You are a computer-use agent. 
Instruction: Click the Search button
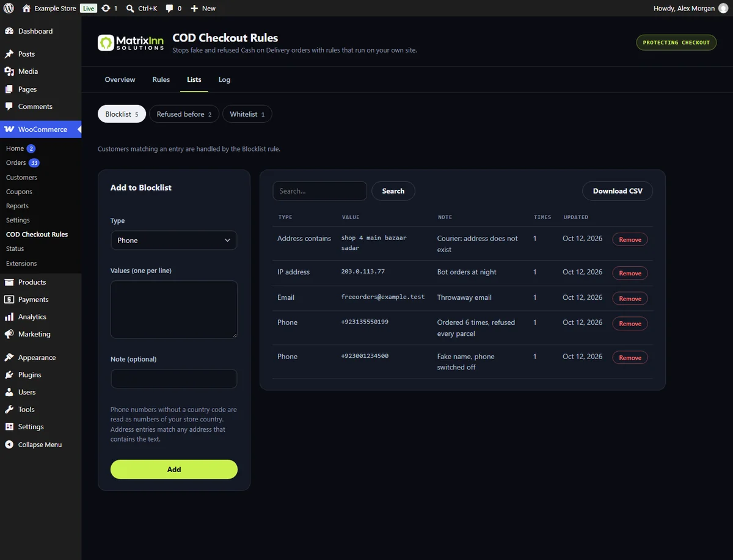[x=393, y=191]
